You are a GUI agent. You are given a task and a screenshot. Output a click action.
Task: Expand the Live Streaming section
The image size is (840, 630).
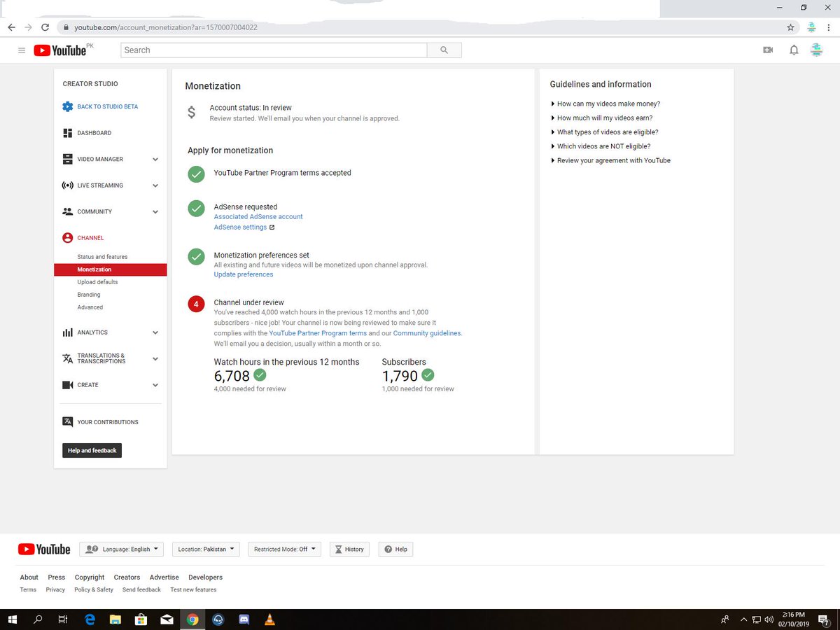pyautogui.click(x=155, y=185)
